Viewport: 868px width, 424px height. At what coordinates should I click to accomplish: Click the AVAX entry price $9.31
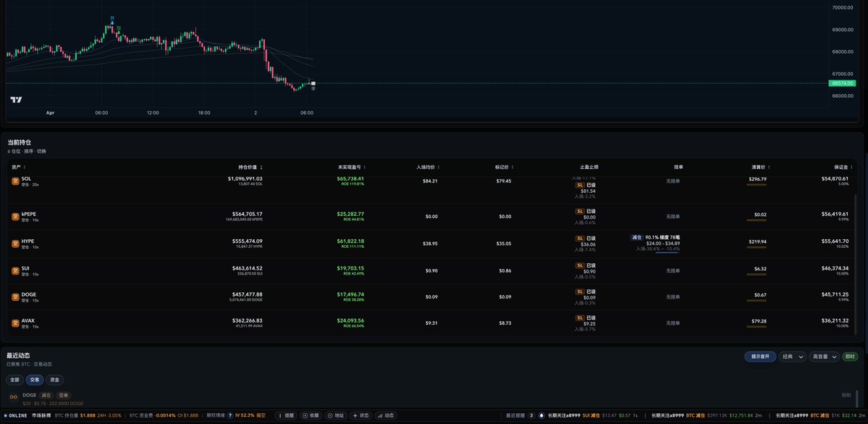[431, 323]
